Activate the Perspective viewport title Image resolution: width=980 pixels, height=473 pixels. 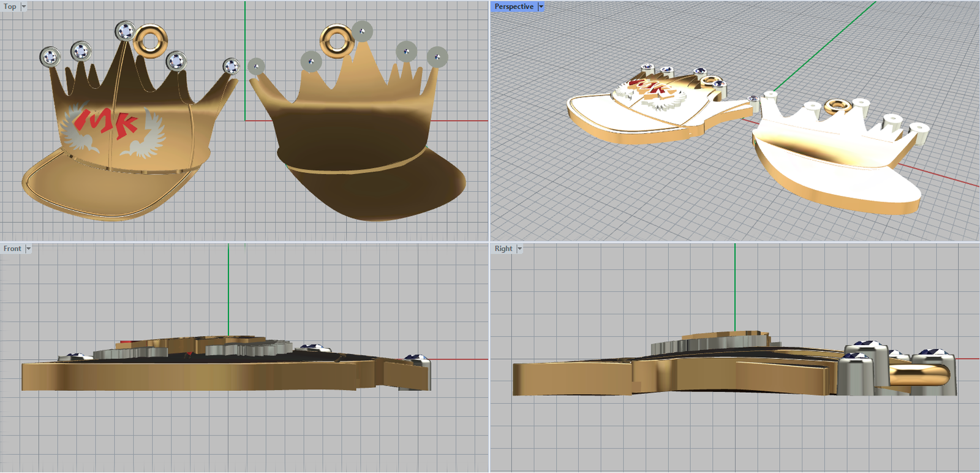tap(513, 7)
